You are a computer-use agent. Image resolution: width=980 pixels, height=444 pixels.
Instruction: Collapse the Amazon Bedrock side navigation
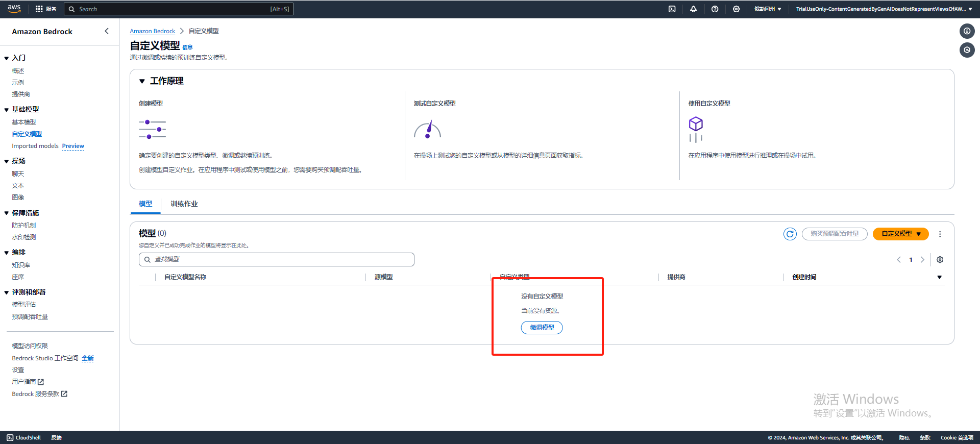click(107, 31)
